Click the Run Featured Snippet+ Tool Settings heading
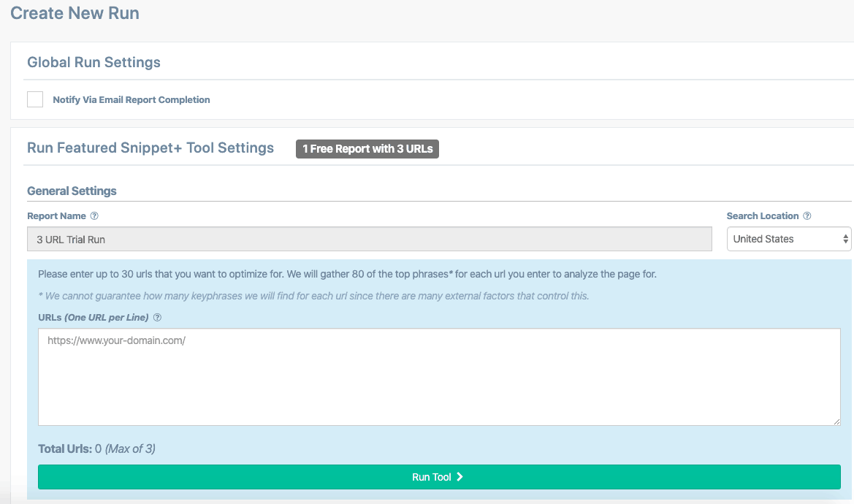Image resolution: width=854 pixels, height=504 pixels. 150,148
